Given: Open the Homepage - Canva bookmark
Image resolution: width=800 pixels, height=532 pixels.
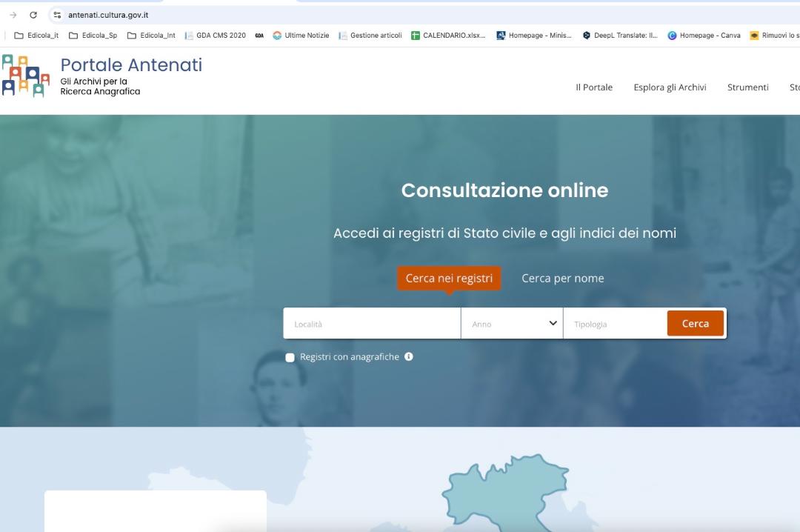Looking at the screenshot, I should (x=704, y=35).
